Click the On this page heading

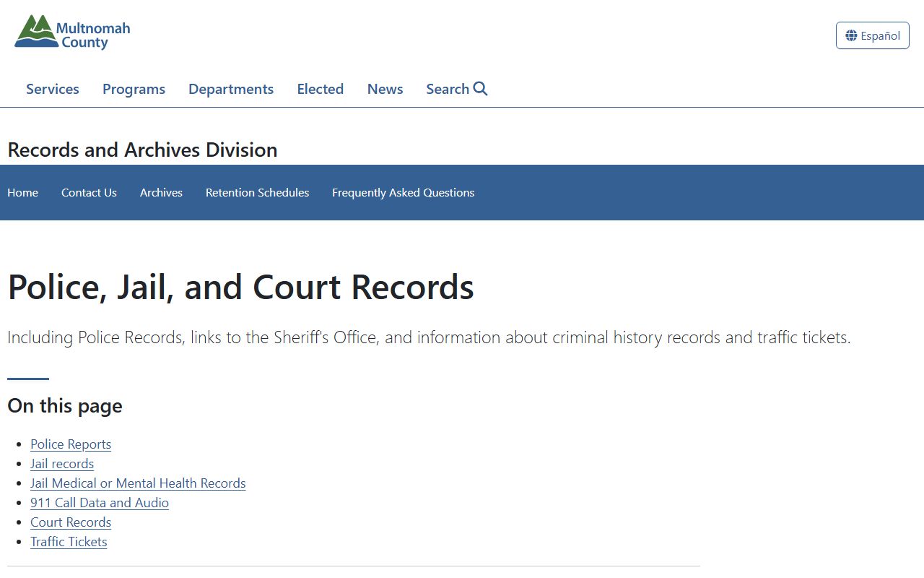[65, 405]
